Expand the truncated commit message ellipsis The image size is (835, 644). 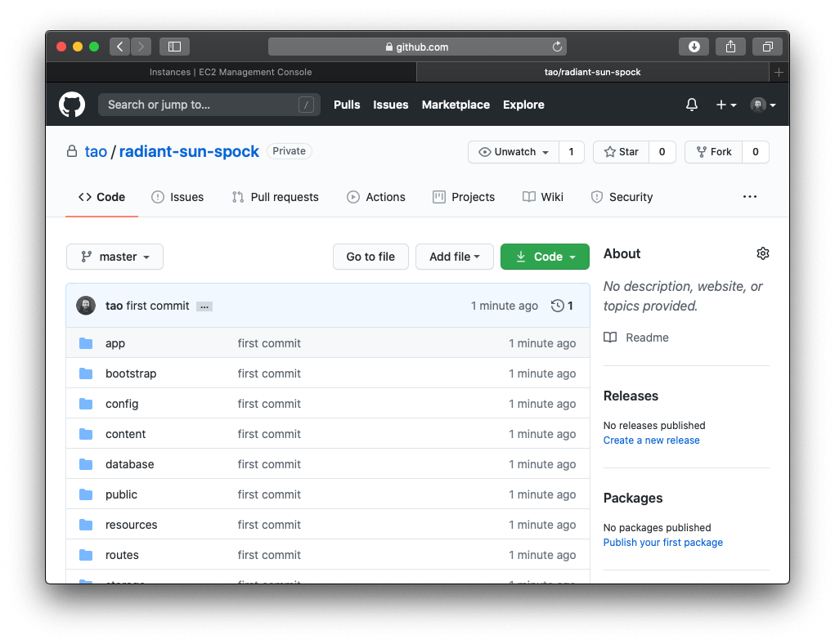(203, 306)
